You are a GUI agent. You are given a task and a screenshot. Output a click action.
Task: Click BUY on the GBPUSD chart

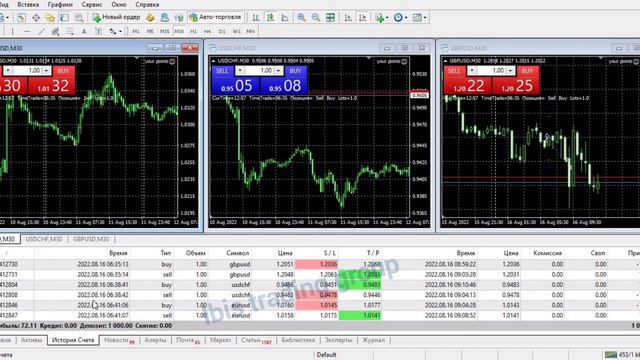pyautogui.click(x=527, y=71)
